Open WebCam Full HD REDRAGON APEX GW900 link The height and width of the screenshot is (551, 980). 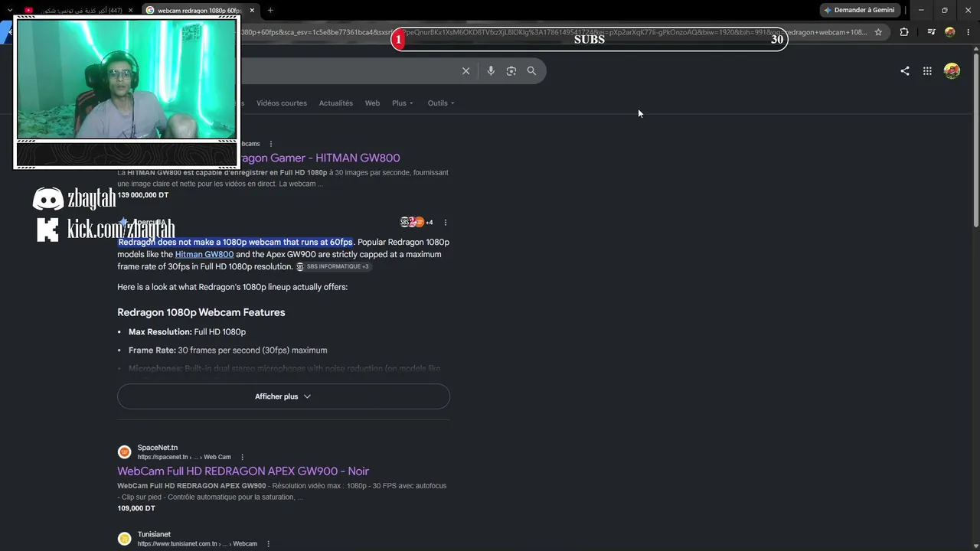click(243, 471)
